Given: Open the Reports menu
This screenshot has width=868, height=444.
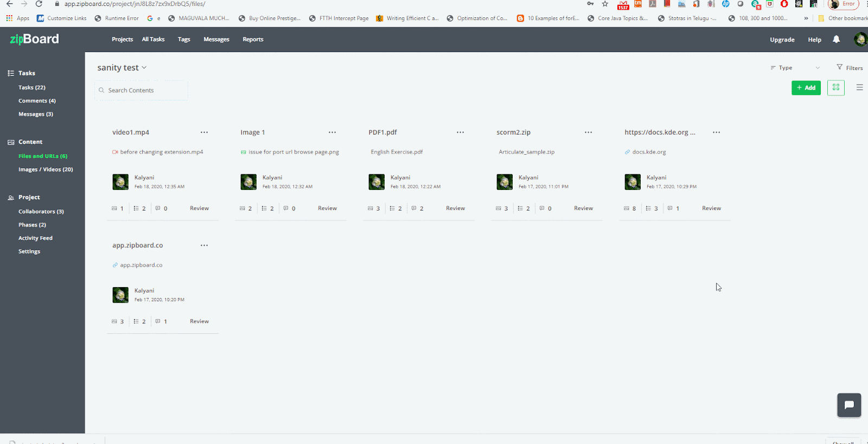Looking at the screenshot, I should [x=253, y=40].
